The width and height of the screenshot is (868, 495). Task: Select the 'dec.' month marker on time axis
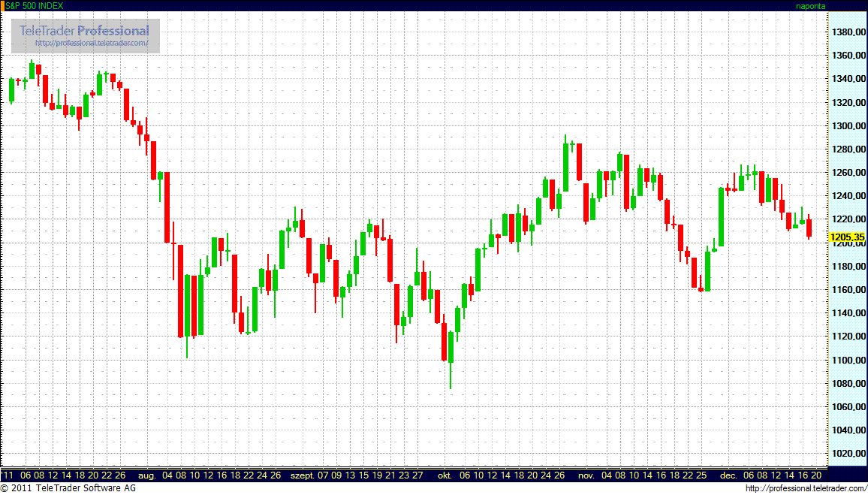click(x=728, y=475)
